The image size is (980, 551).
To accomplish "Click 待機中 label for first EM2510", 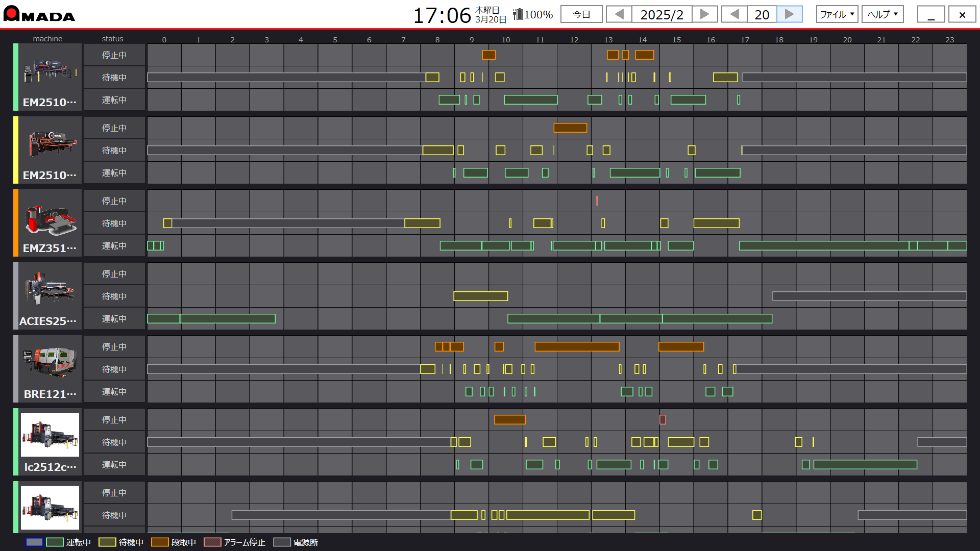I will tap(114, 78).
